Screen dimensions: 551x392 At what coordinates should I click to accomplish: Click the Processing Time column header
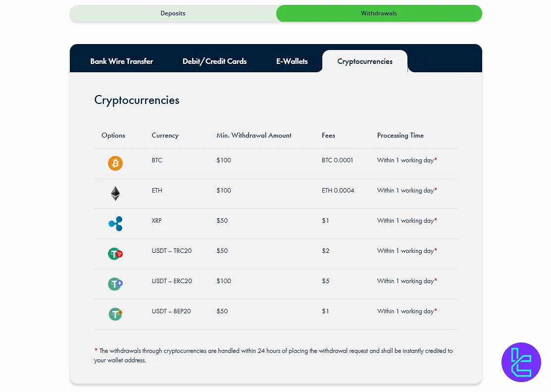coord(400,135)
